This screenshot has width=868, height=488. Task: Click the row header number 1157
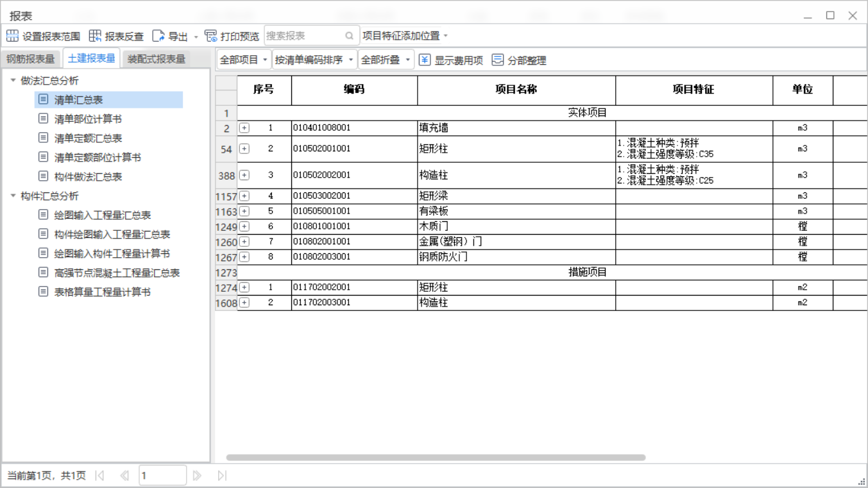coord(226,196)
